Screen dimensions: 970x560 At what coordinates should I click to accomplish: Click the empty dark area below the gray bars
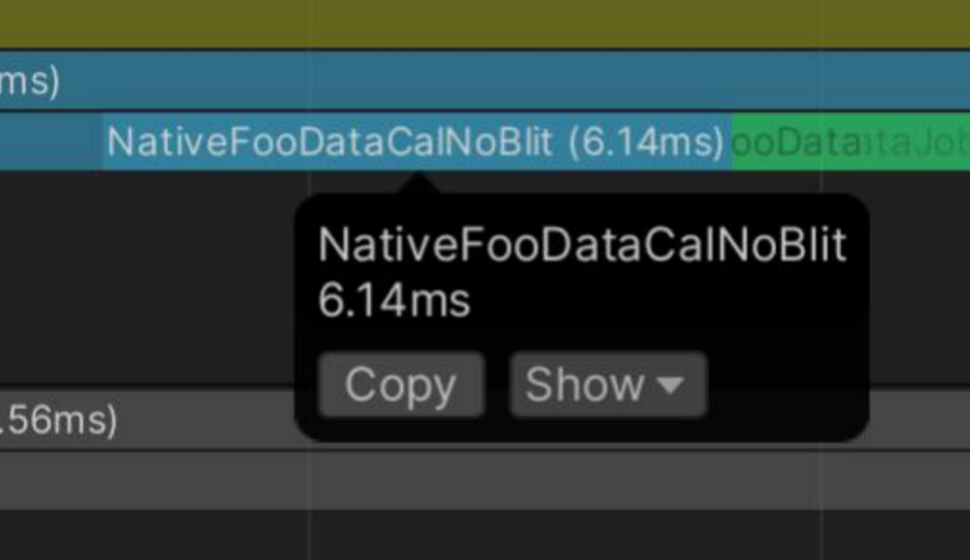[485, 535]
